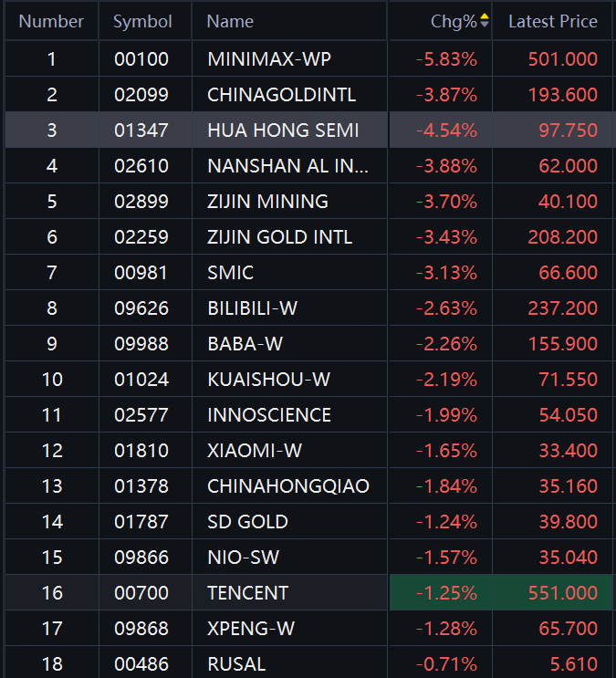Click latest price 208.200
The width and height of the screenshot is (616, 678).
pos(563,237)
